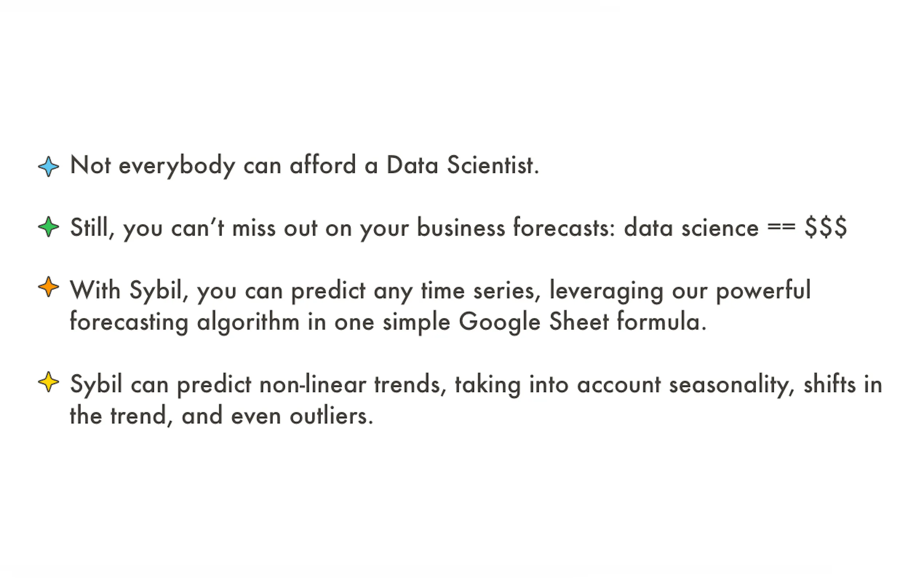The height and width of the screenshot is (578, 924).
Task: Click the blue star bullet icon
Action: coord(48,166)
